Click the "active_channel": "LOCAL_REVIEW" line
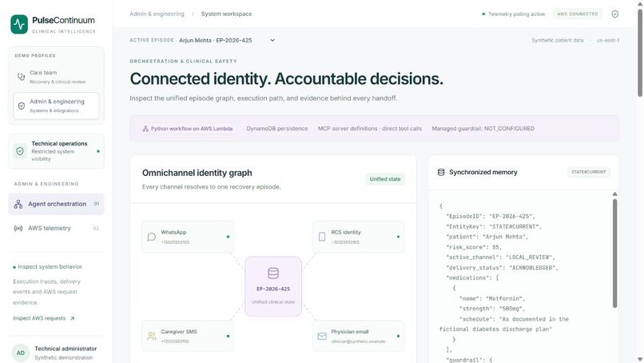 tap(501, 257)
